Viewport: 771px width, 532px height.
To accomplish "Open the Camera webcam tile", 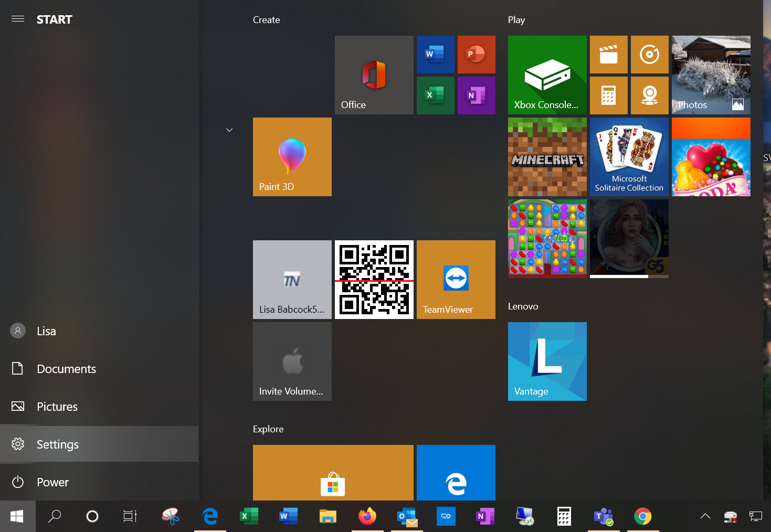I will [x=649, y=95].
